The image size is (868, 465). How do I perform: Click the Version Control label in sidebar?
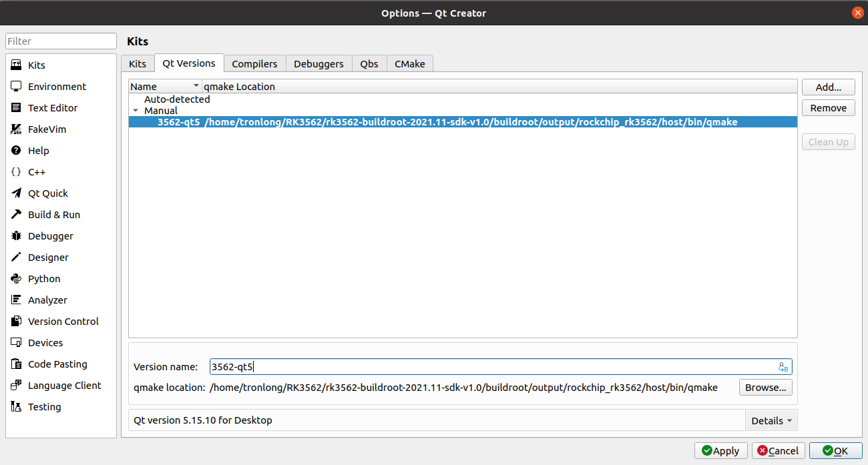tap(63, 322)
